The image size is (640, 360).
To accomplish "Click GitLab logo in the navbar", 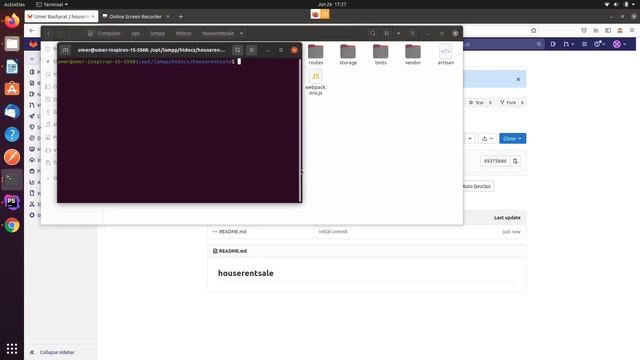I will (x=33, y=44).
